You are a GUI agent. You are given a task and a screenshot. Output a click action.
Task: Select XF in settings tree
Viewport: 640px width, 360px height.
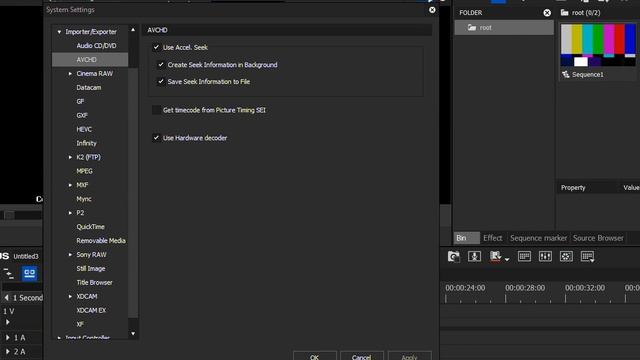tap(80, 324)
